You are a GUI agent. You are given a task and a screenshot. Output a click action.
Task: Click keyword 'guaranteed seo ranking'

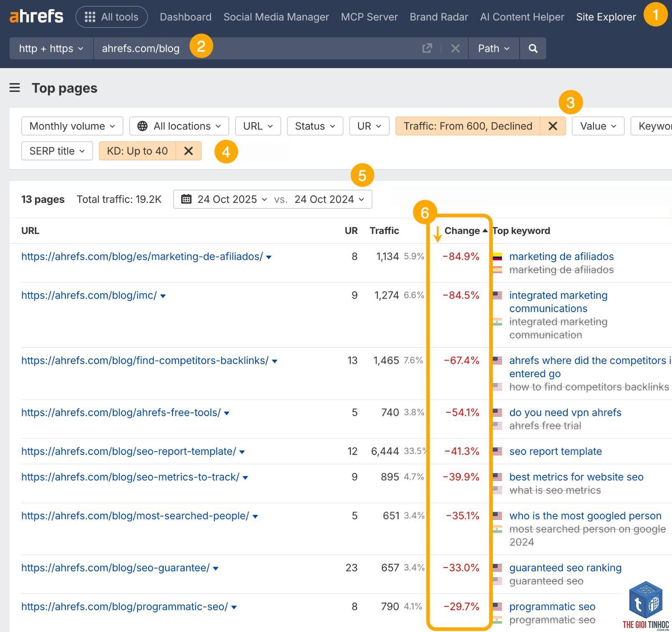tap(565, 568)
